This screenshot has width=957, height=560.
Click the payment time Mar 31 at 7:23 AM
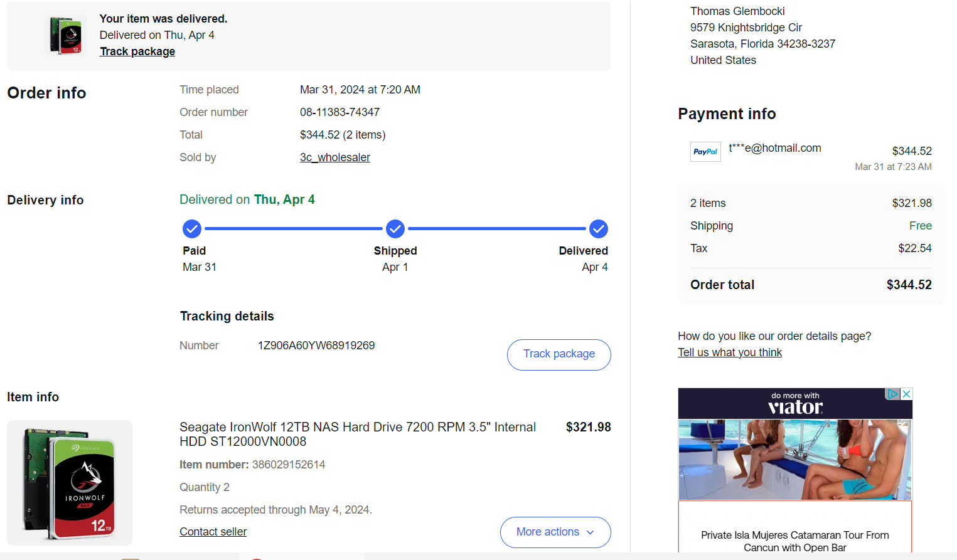pyautogui.click(x=893, y=167)
